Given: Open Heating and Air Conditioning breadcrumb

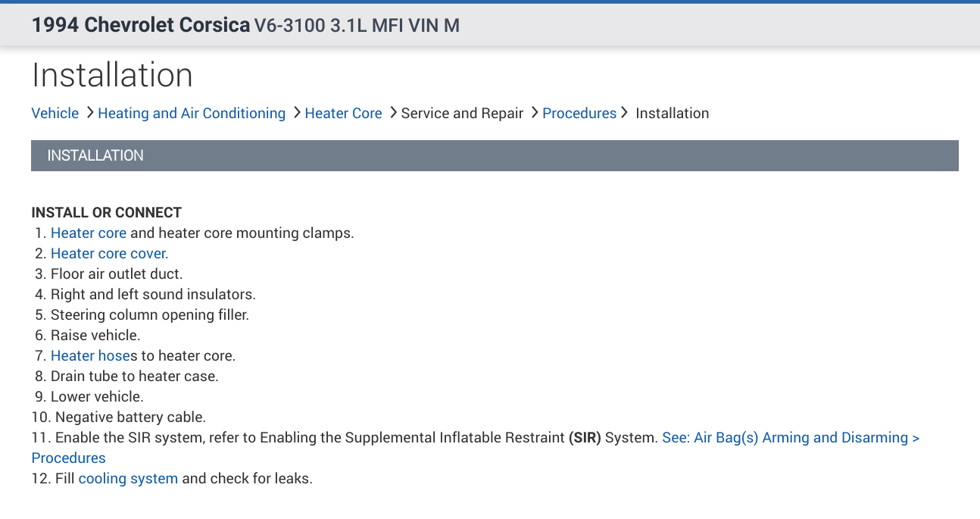Looking at the screenshot, I should [x=192, y=114].
